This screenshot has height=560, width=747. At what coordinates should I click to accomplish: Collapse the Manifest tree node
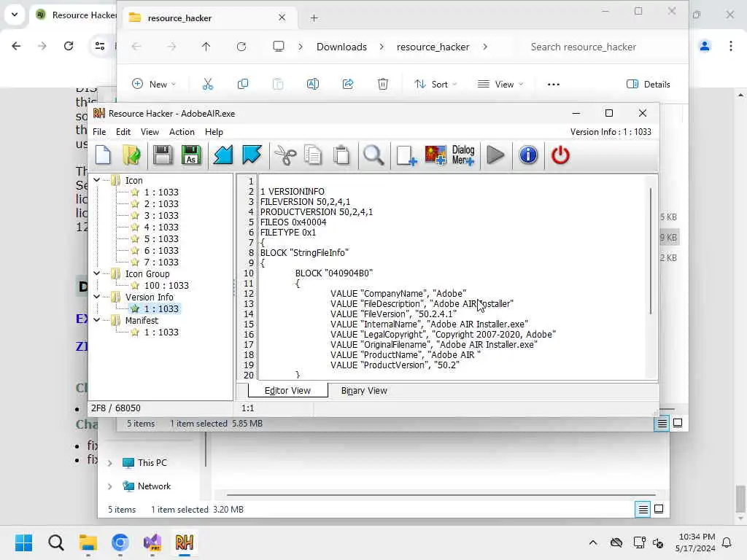97,320
